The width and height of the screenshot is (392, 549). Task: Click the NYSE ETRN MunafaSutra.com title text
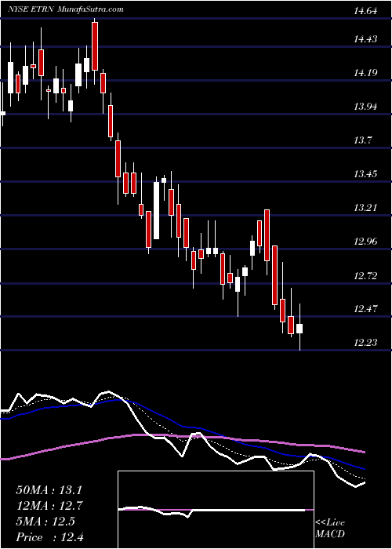[66, 9]
